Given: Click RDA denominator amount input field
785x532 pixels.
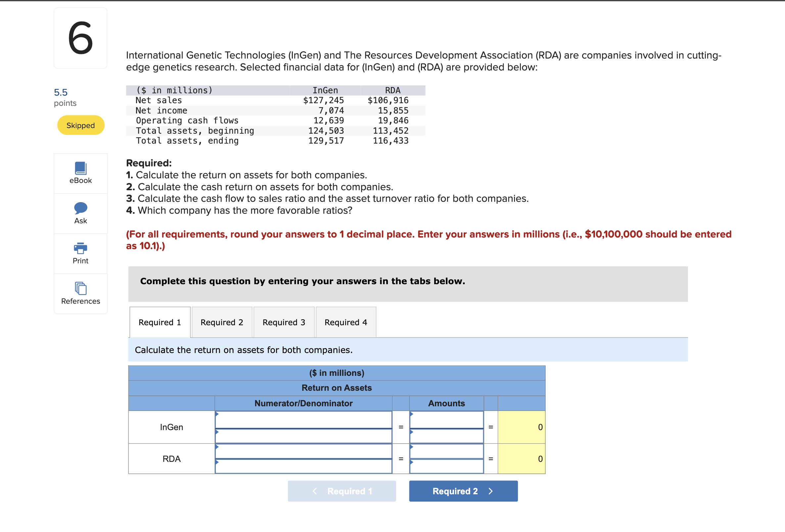Looking at the screenshot, I should (x=446, y=466).
